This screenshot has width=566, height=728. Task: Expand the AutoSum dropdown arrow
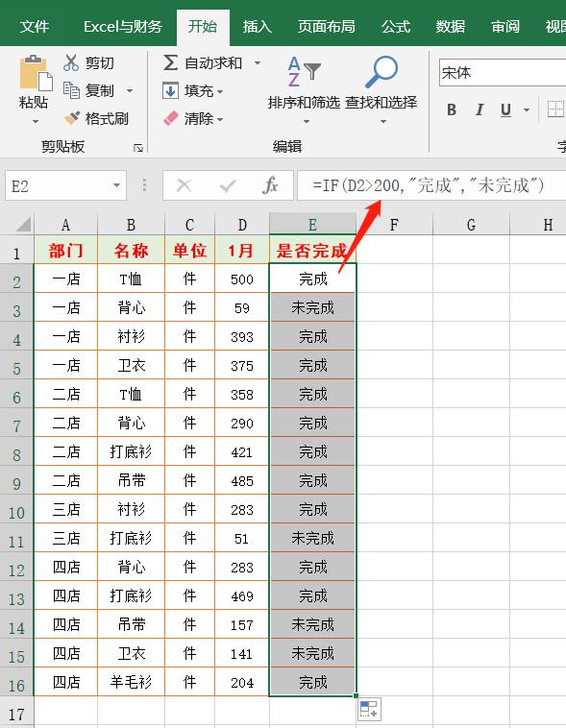pyautogui.click(x=258, y=62)
